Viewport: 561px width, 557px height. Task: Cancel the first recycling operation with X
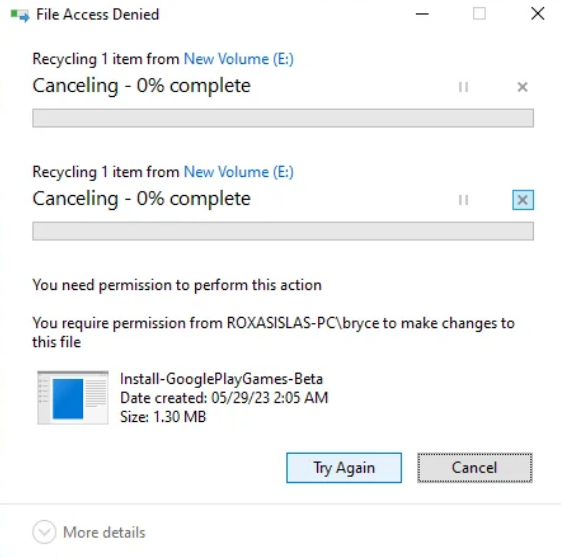point(522,87)
